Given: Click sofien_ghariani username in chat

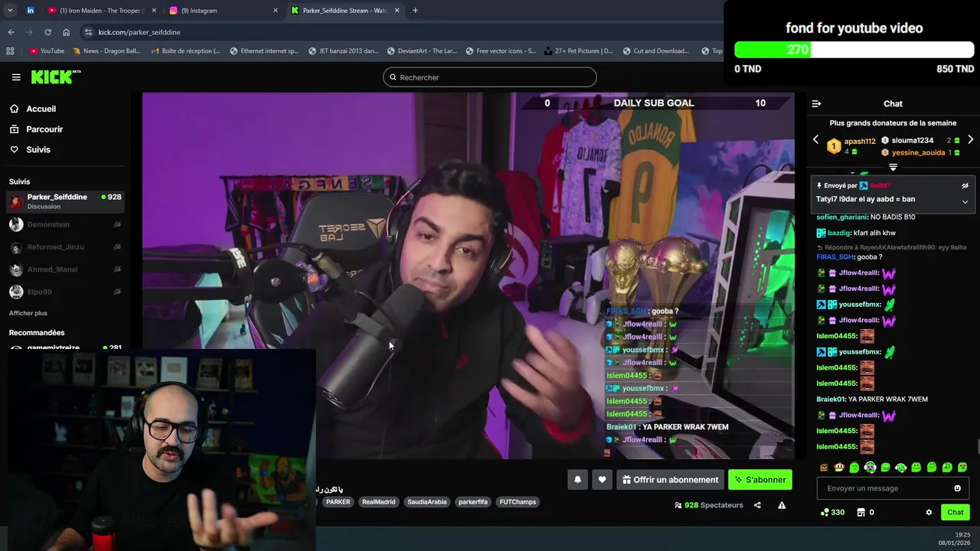Looking at the screenshot, I should (841, 217).
